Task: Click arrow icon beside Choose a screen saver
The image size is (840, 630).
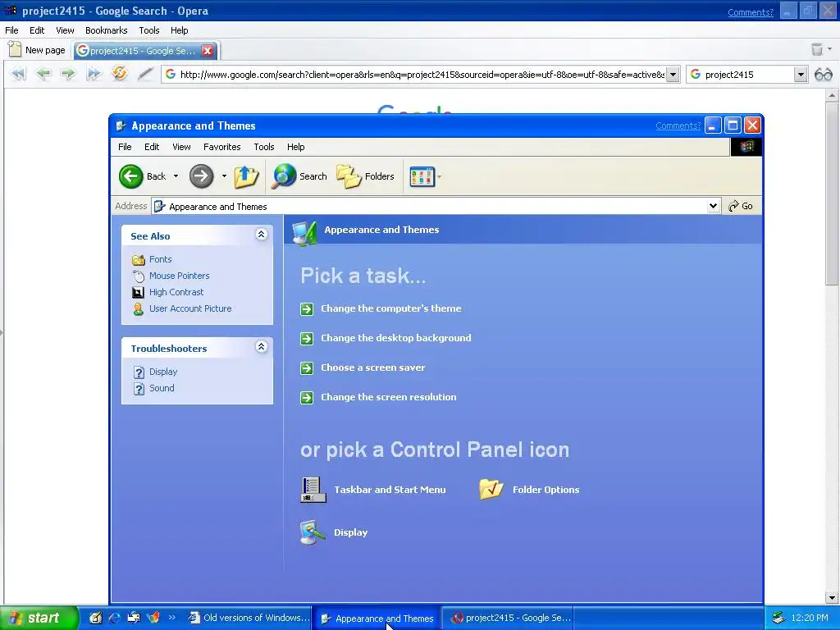Action: click(x=307, y=368)
